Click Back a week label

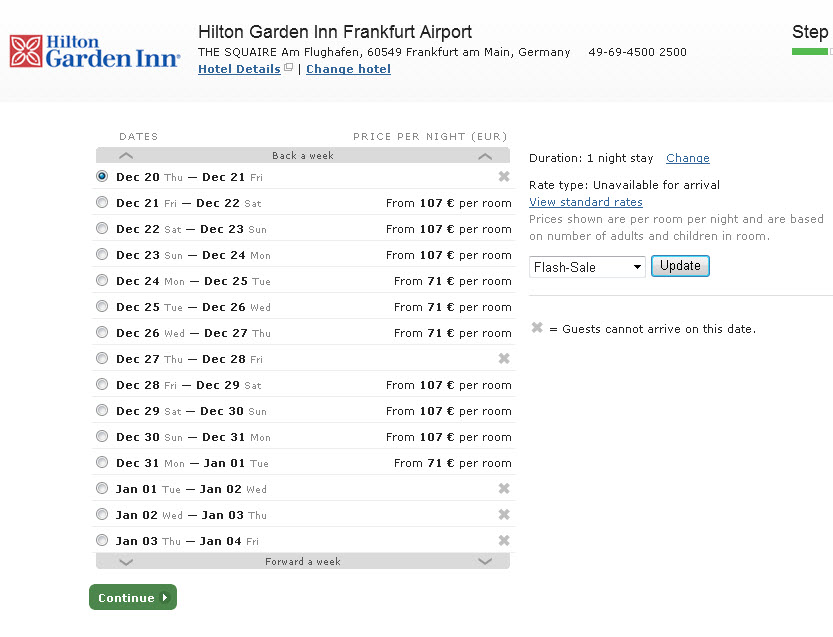pos(303,156)
